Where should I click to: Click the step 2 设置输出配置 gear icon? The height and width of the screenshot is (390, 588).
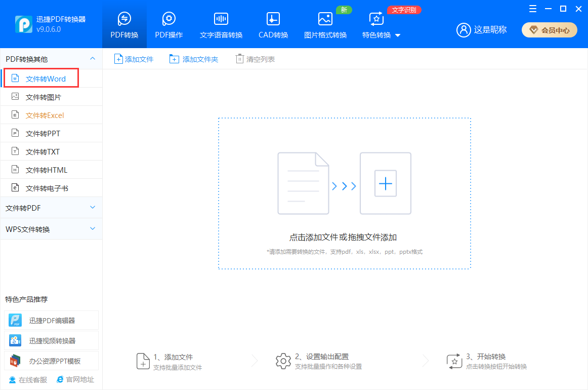283,361
